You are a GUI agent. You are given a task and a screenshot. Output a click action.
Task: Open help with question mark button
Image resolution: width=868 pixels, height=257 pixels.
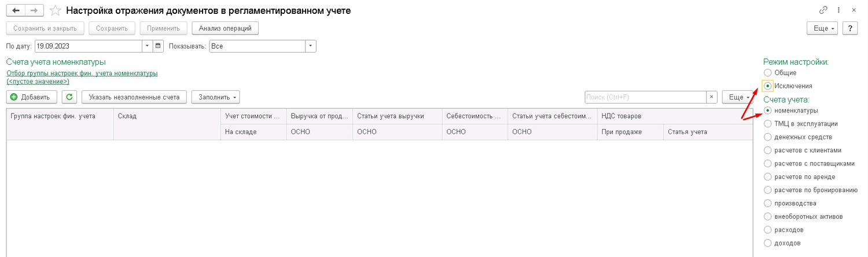(849, 28)
